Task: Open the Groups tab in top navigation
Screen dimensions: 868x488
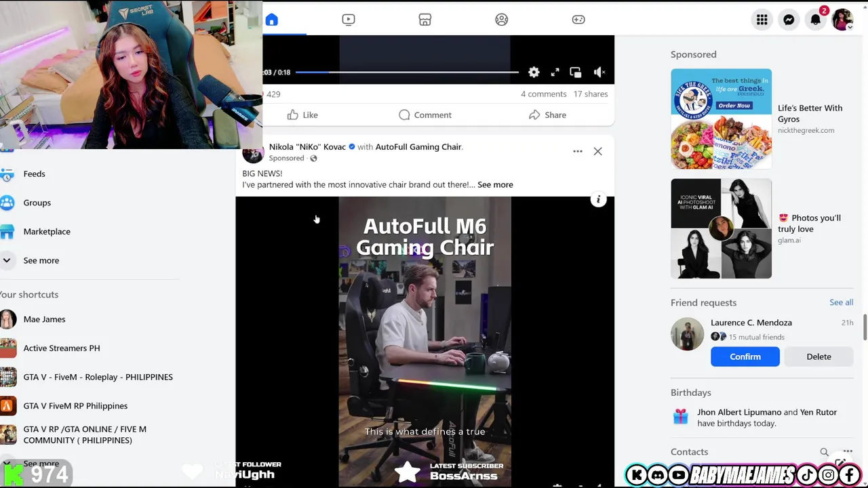Action: [x=502, y=20]
